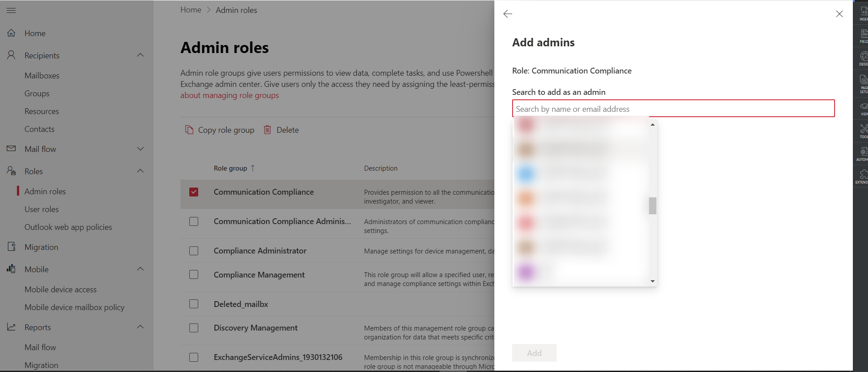
Task: Open the Extensions puzzle icon in right strip
Action: [x=864, y=175]
